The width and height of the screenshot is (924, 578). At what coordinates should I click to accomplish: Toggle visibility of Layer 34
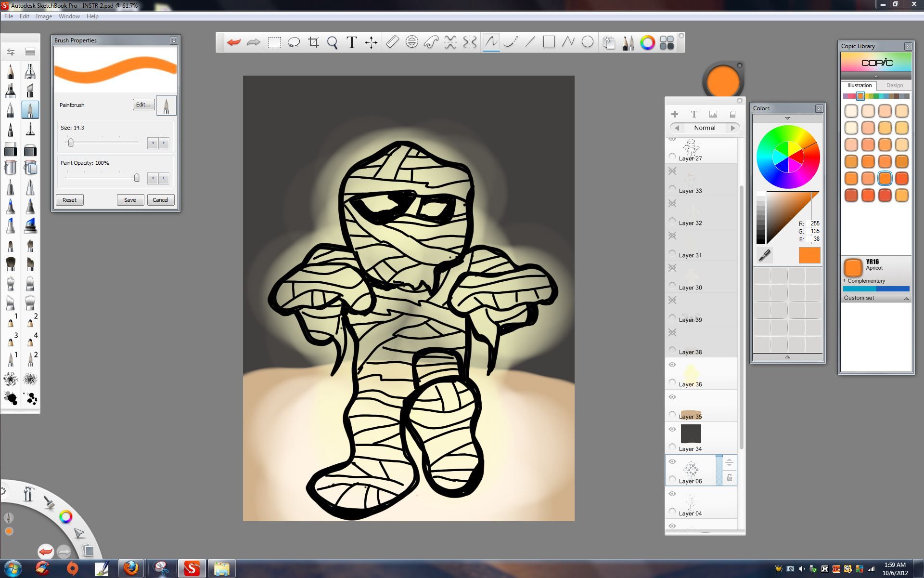(x=672, y=429)
